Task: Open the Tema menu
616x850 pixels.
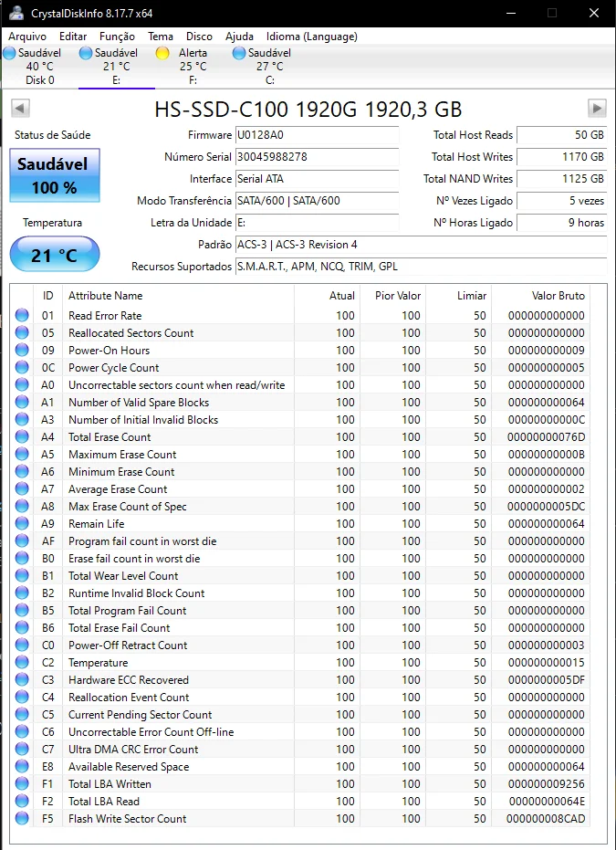Action: [161, 37]
